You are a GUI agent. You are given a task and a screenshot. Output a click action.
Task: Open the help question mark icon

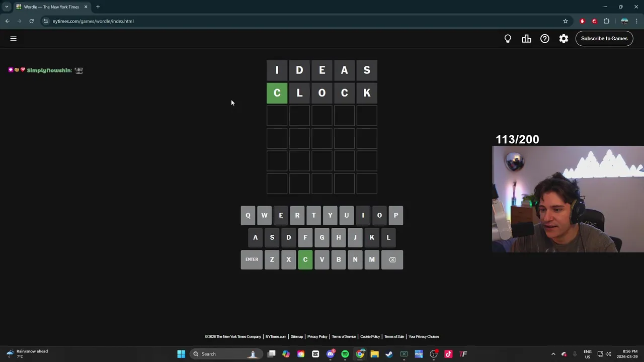545,39
